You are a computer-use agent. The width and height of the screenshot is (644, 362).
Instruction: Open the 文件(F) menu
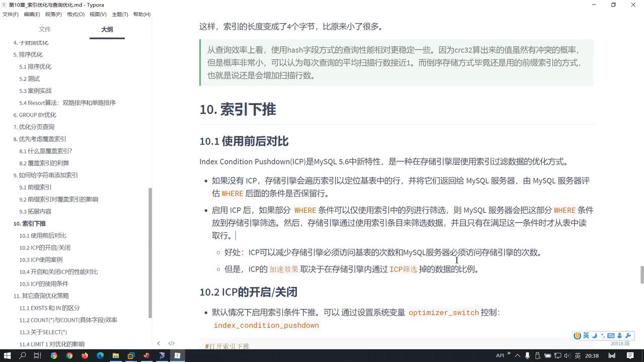coord(10,14)
